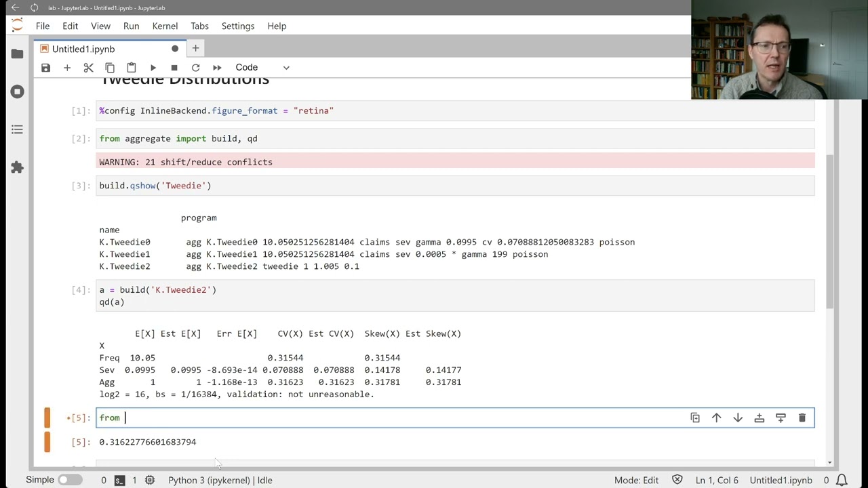Paste cells from the clipboard
Image resolution: width=868 pixels, height=488 pixels.
[x=132, y=68]
